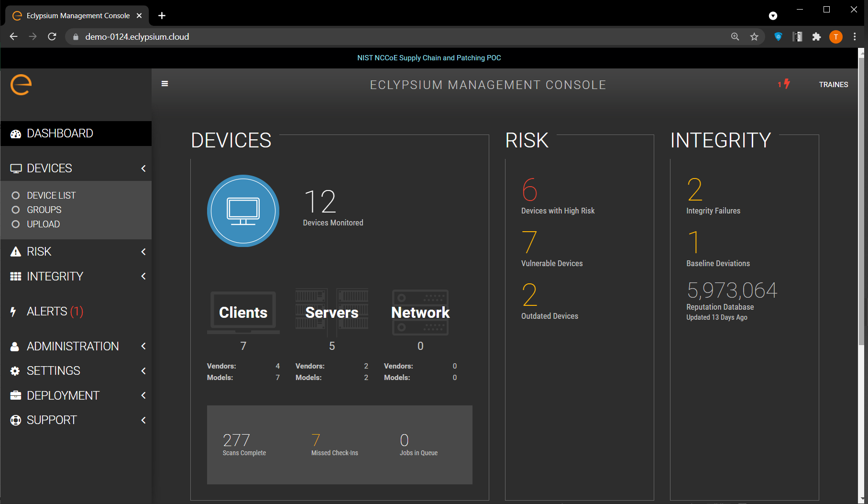Click the Devices monitor icon in sidebar

(x=16, y=168)
